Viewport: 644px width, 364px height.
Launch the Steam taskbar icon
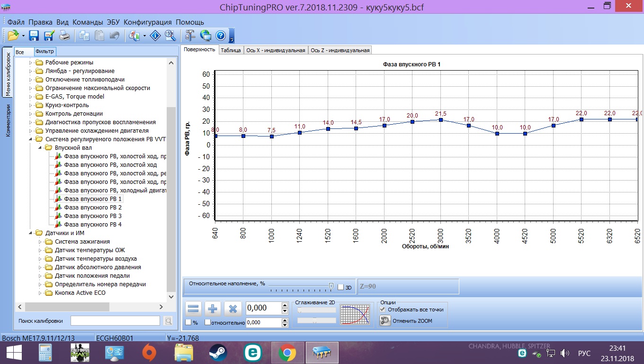(218, 353)
